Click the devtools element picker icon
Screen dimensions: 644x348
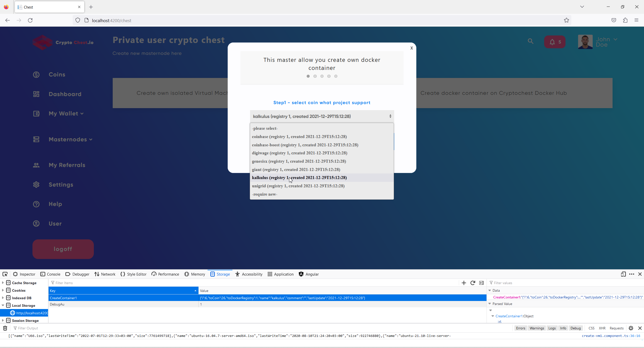[x=5, y=274]
